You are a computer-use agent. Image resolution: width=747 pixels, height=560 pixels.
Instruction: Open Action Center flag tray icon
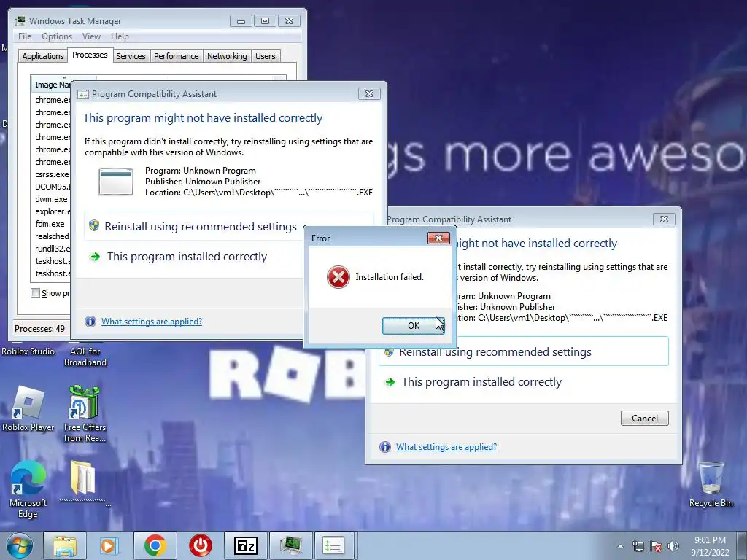pyautogui.click(x=656, y=546)
